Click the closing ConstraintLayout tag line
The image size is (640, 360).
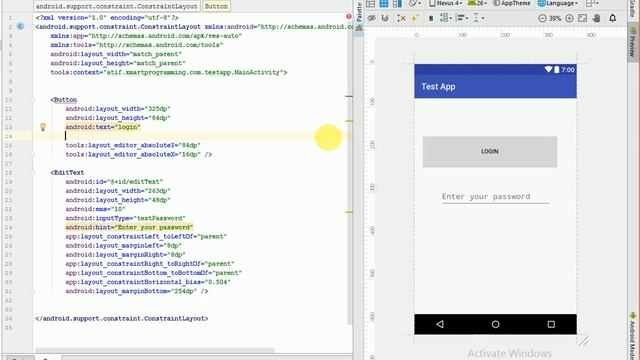122,318
